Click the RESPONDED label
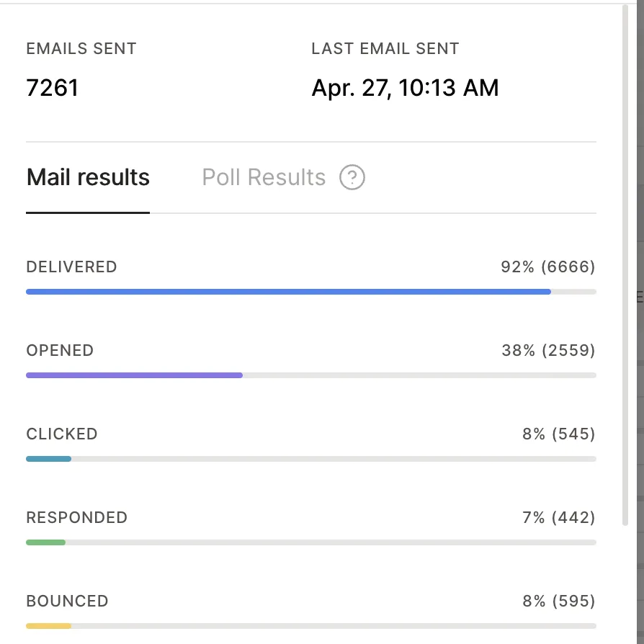The image size is (644, 644). [77, 517]
